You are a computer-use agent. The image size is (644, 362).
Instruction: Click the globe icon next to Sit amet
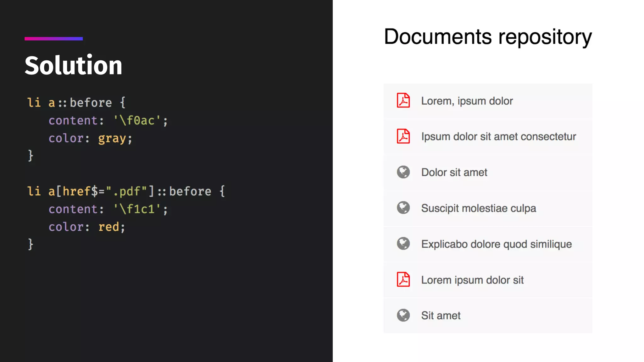[x=403, y=315]
